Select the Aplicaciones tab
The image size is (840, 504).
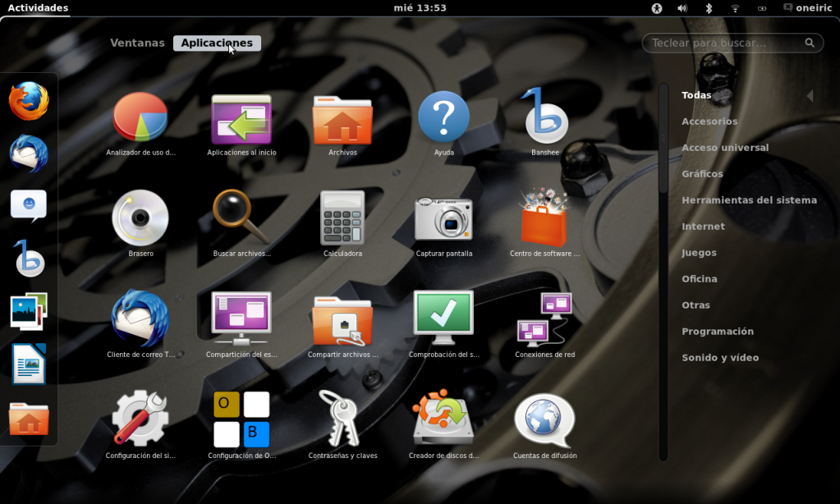(217, 43)
